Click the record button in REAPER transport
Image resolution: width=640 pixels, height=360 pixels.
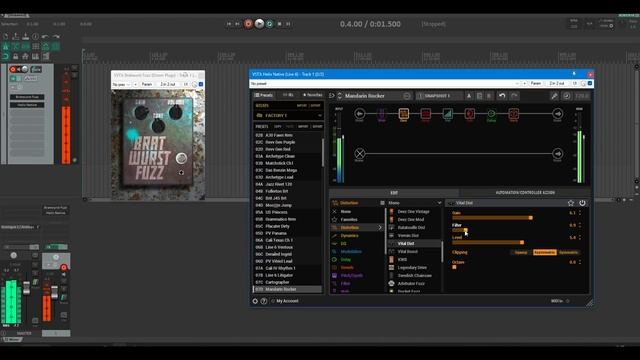[x=248, y=24]
